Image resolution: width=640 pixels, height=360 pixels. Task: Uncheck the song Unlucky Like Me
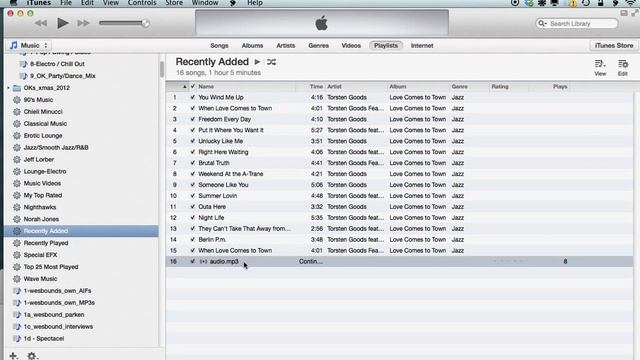pyautogui.click(x=193, y=141)
